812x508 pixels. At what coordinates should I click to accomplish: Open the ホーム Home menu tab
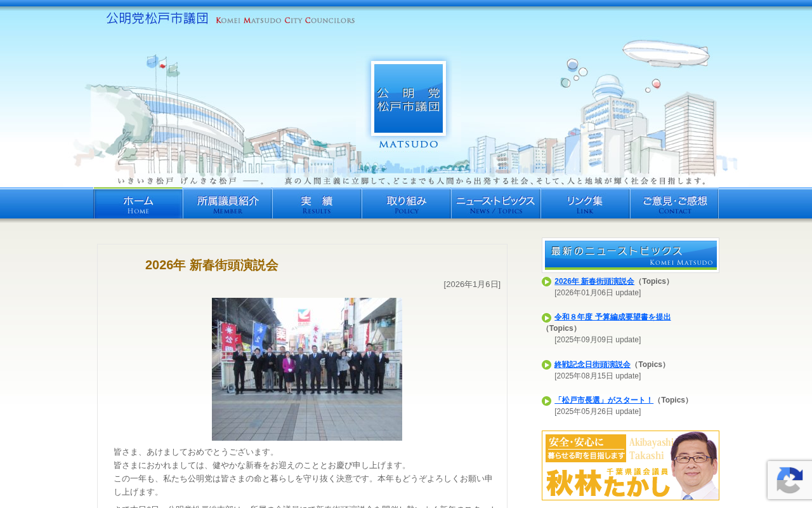tap(138, 203)
